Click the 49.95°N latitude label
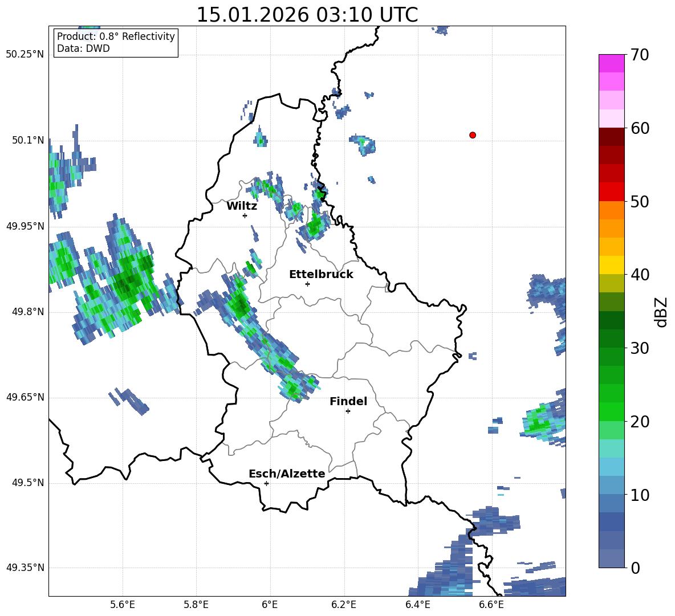 click(25, 226)
